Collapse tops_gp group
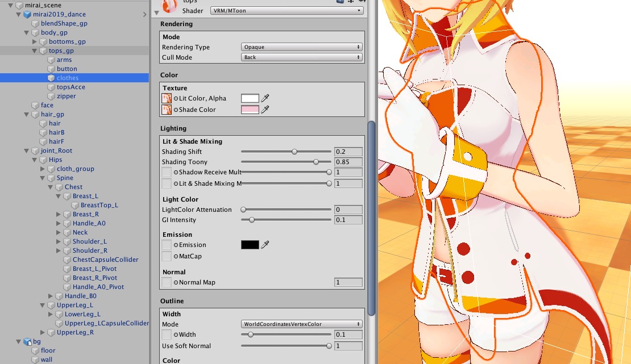This screenshot has height=364, width=631. (x=35, y=51)
